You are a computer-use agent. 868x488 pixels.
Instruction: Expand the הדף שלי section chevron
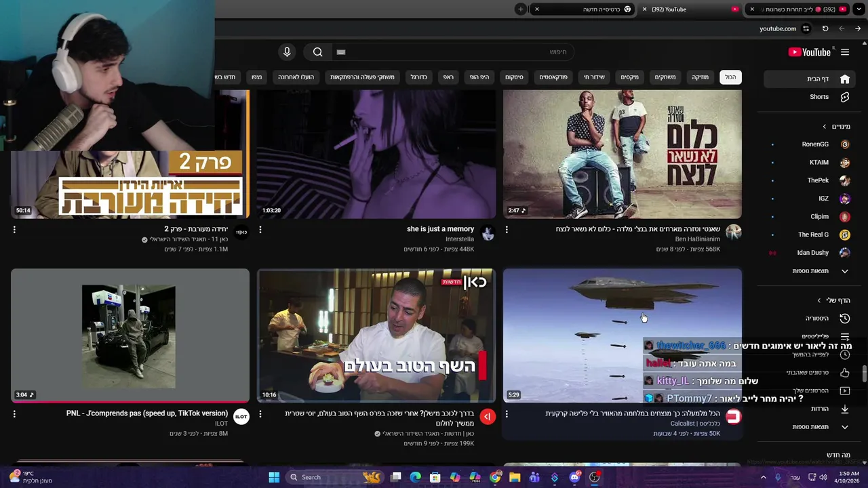click(819, 300)
